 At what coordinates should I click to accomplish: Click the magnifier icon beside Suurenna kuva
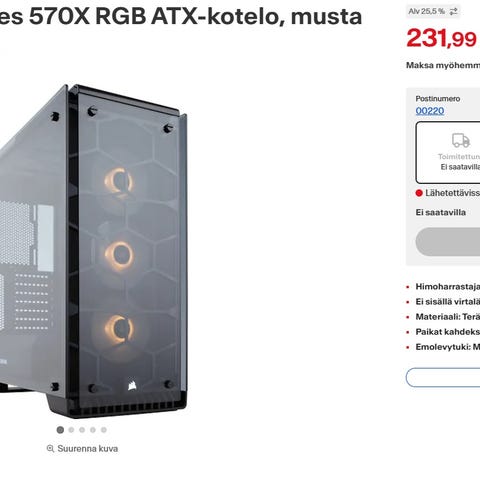click(50, 449)
